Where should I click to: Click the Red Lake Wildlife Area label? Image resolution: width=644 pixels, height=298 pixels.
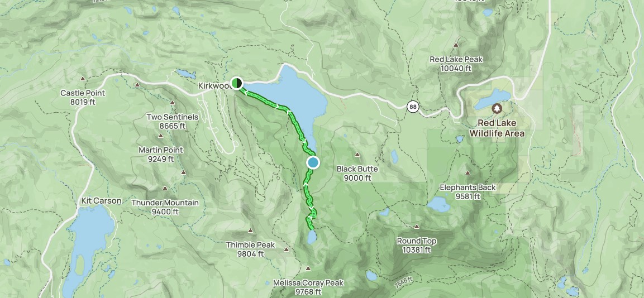pos(497,128)
